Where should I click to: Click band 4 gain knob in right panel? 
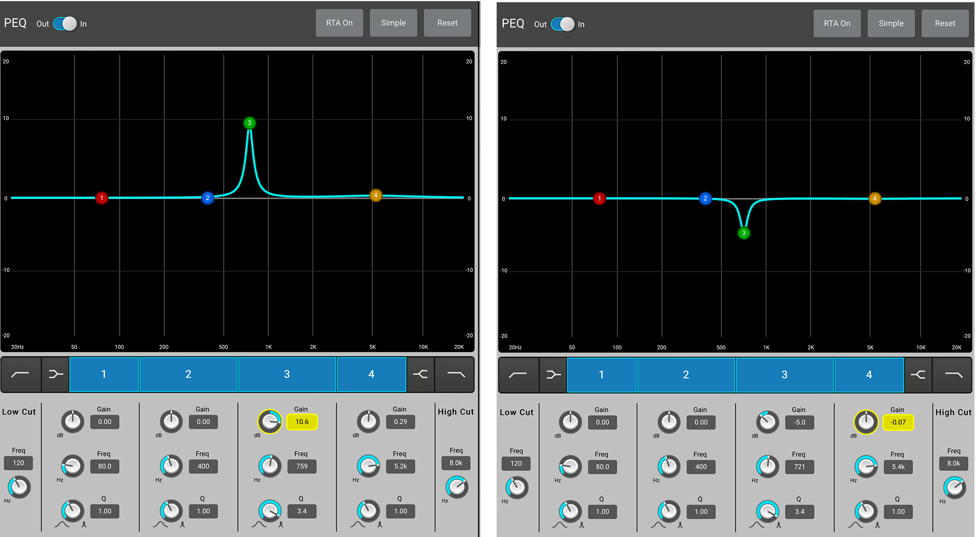click(866, 422)
